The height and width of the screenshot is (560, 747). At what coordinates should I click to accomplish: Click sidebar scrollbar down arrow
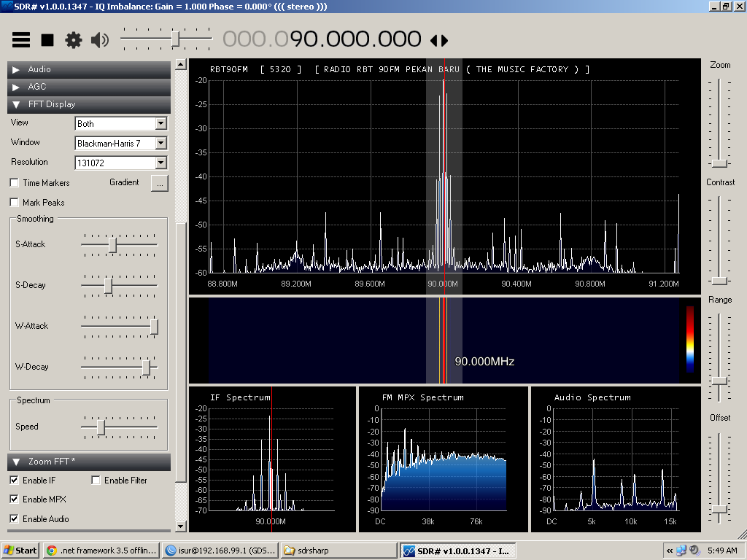click(181, 526)
